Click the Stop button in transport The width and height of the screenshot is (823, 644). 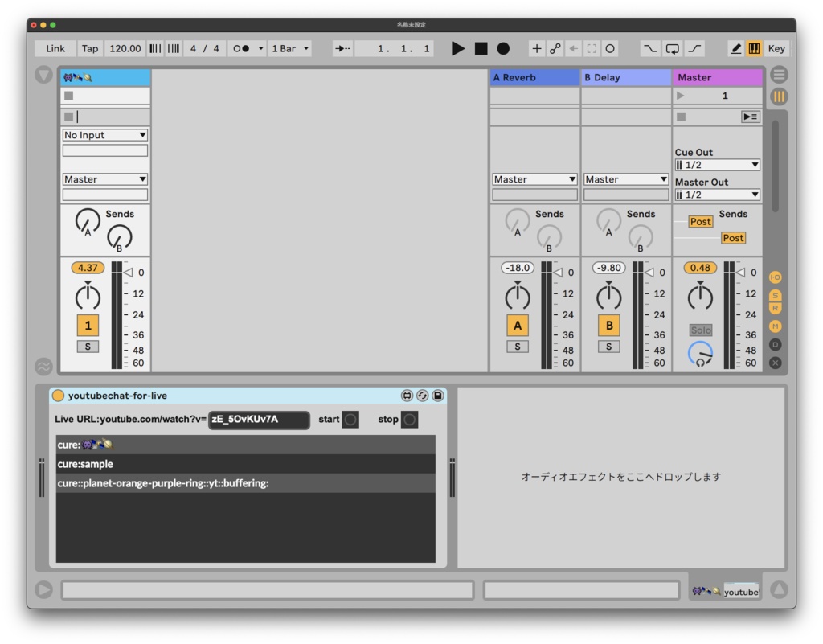coord(481,49)
